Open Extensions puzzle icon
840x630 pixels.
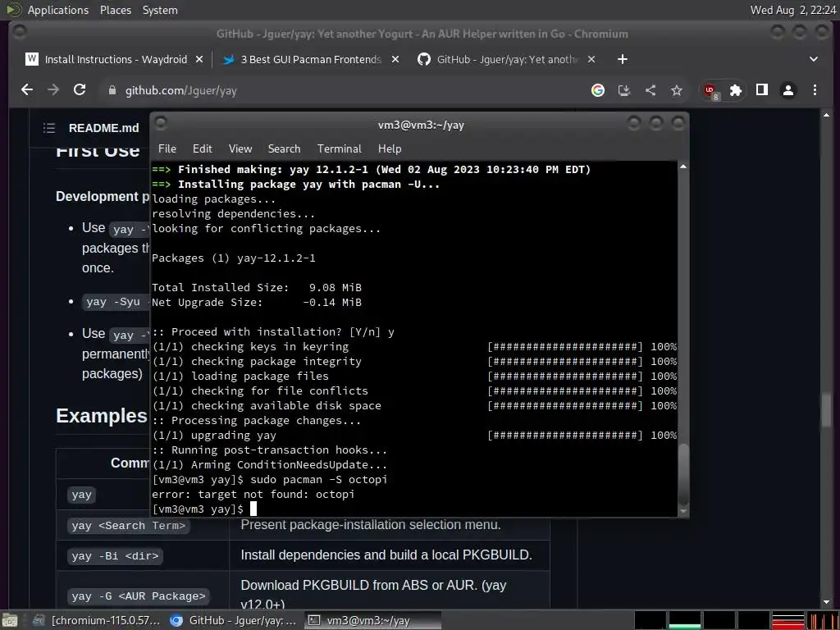coord(736,90)
